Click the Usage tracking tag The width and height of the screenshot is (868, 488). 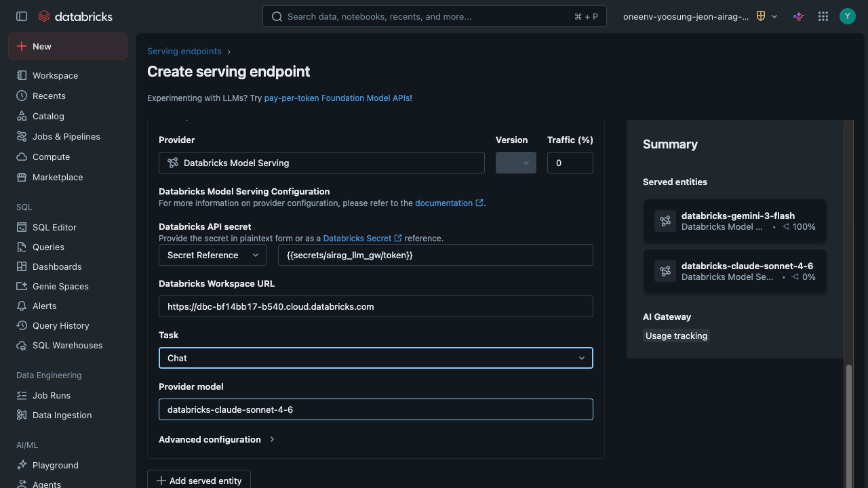pos(676,335)
